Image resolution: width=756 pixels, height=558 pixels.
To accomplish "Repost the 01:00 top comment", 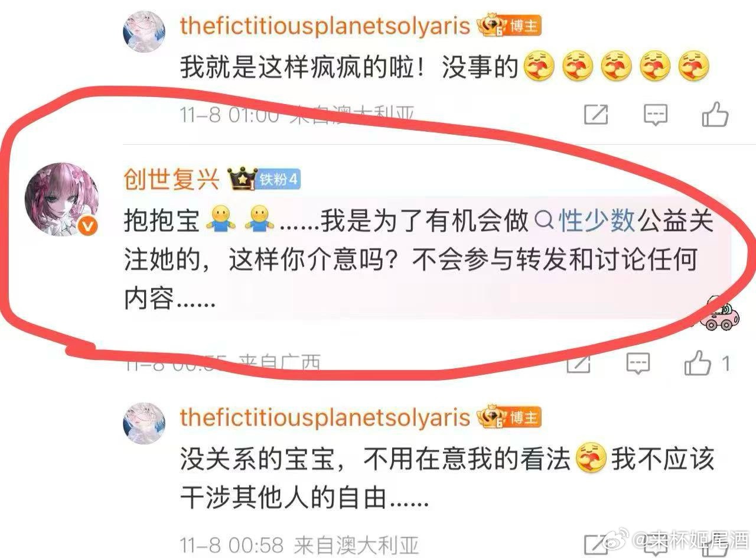I will point(596,115).
